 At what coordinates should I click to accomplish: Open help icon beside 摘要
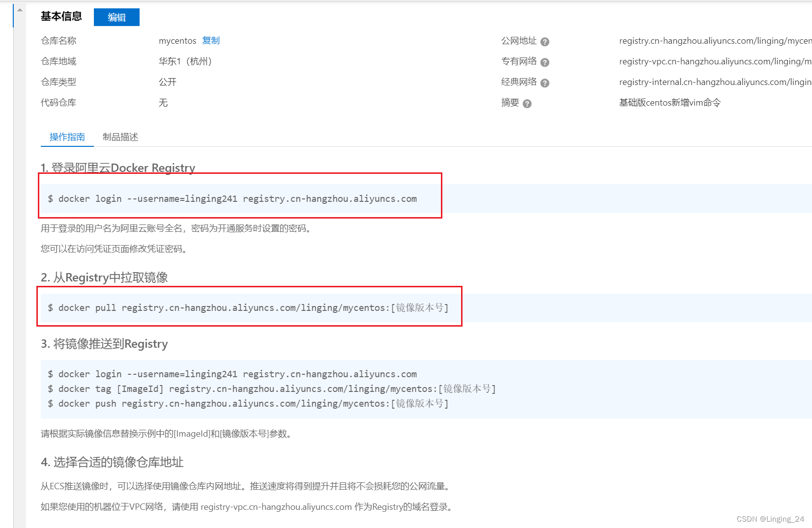(527, 104)
